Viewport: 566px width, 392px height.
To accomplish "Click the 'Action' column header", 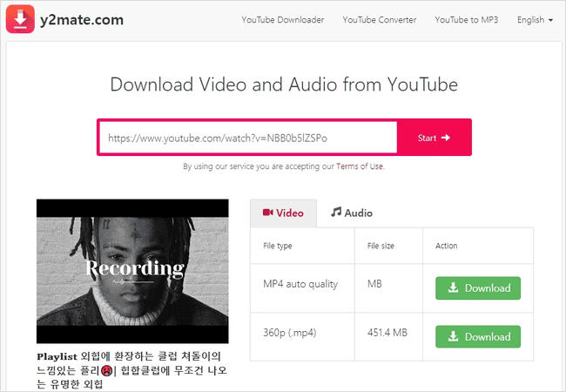I will (446, 246).
